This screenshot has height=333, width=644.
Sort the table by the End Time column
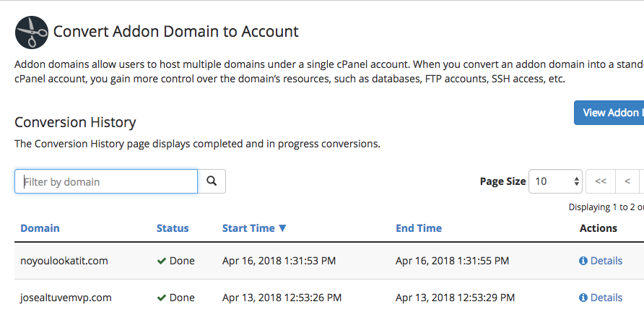(x=418, y=228)
